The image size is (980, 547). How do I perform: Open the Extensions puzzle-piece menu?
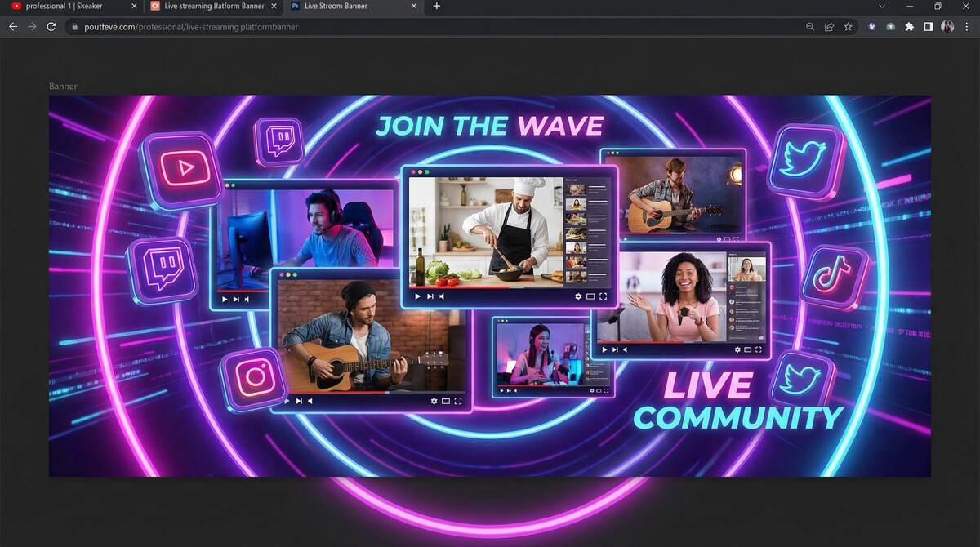pos(909,27)
